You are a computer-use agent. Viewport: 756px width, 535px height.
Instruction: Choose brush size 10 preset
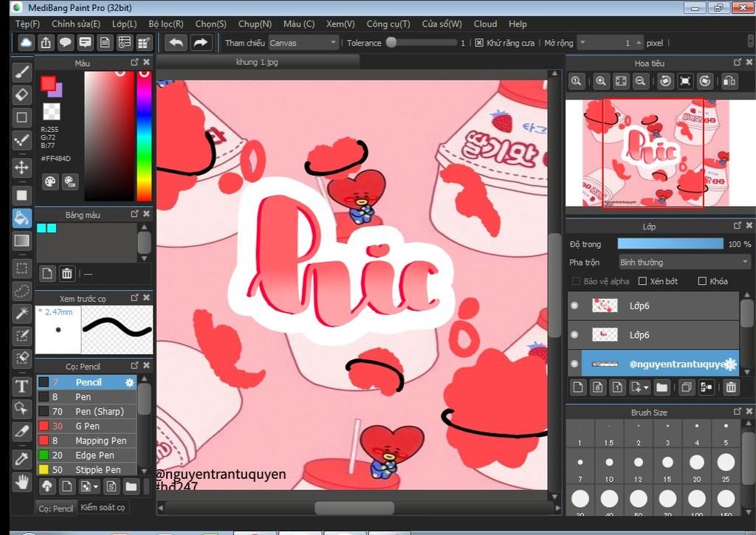coord(609,466)
